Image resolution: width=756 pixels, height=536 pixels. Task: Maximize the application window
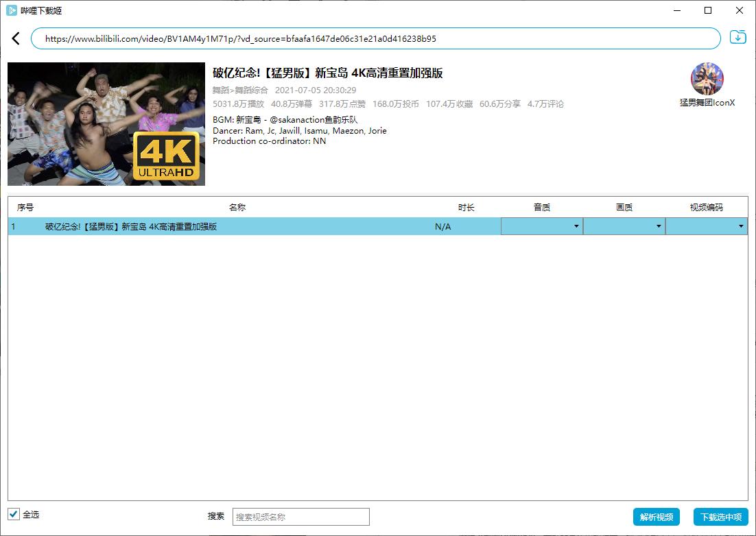click(708, 10)
